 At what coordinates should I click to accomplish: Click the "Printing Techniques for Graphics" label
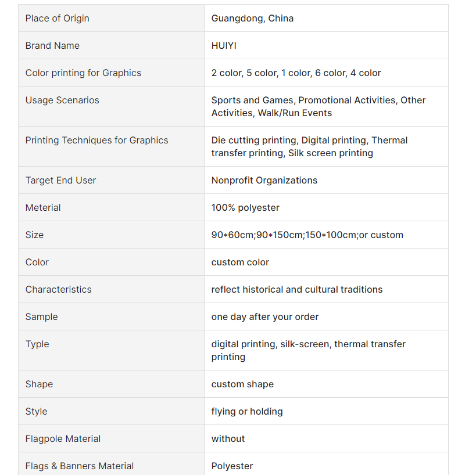coord(96,141)
